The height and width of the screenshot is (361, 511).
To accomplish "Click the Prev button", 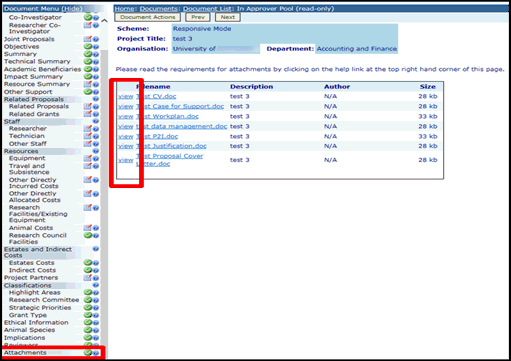I will coord(198,17).
